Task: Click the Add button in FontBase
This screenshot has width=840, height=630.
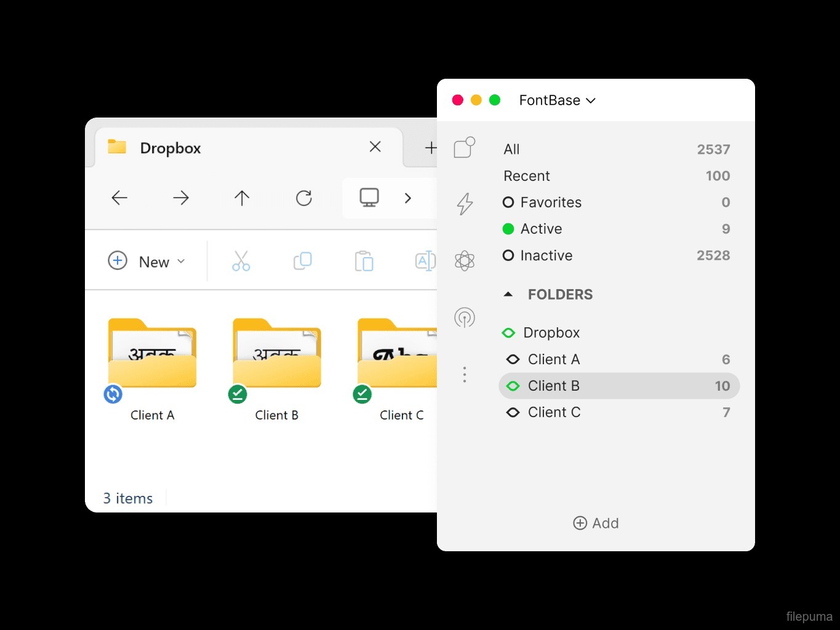Action: 596,523
